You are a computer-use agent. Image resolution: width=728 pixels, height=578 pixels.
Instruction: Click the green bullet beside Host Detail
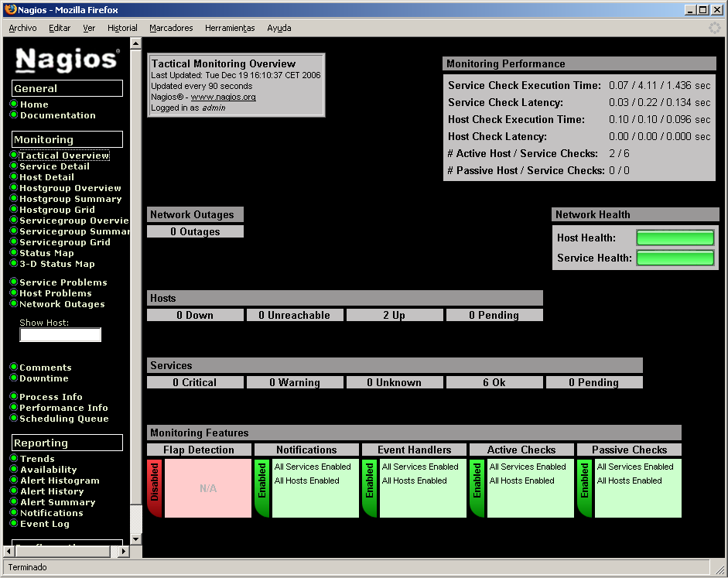tap(14, 176)
